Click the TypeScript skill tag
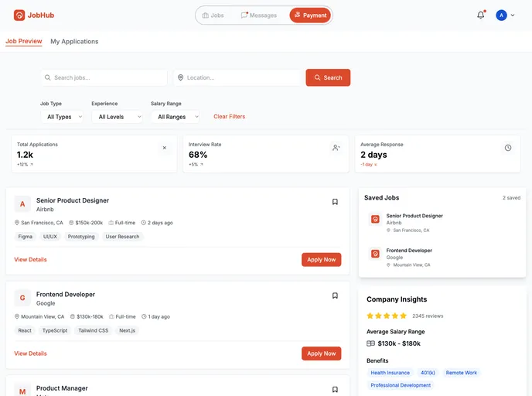 55,330
